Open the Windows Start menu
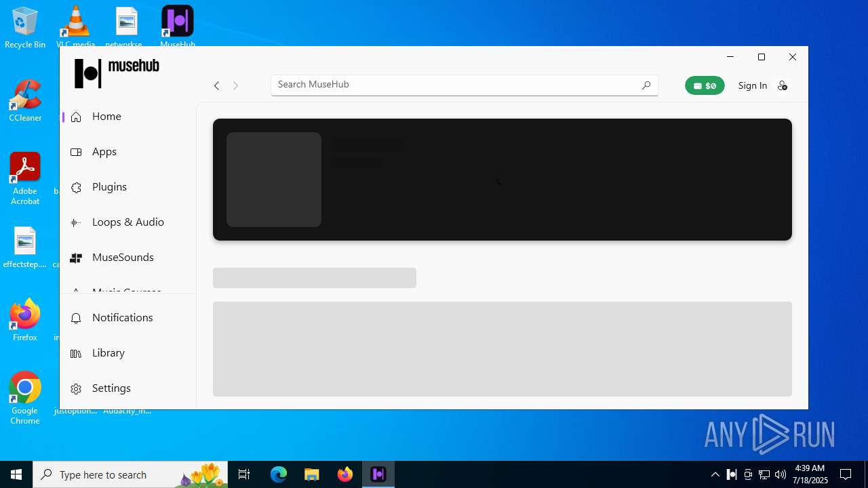This screenshot has width=868, height=488. tap(16, 474)
